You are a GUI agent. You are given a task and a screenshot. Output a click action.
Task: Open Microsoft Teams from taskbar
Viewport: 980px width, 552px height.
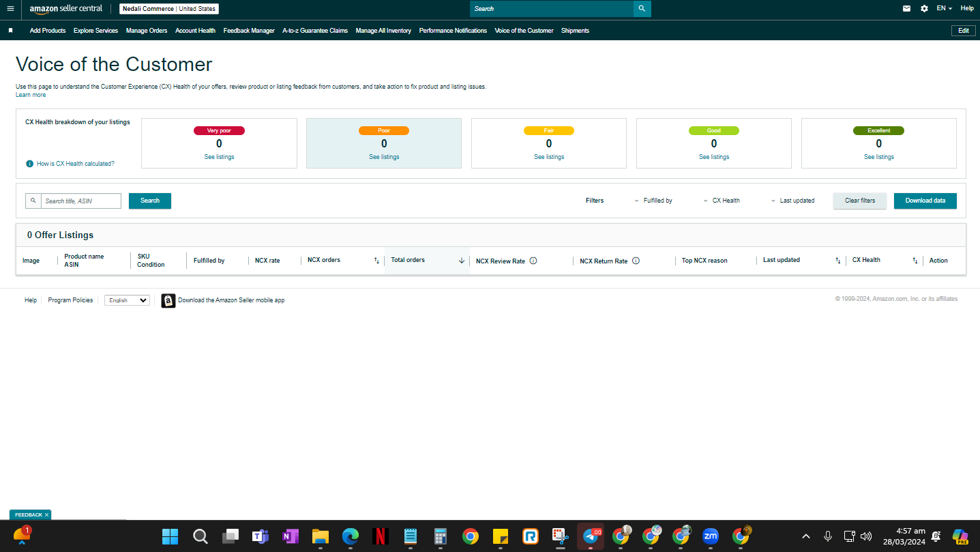[x=260, y=536]
